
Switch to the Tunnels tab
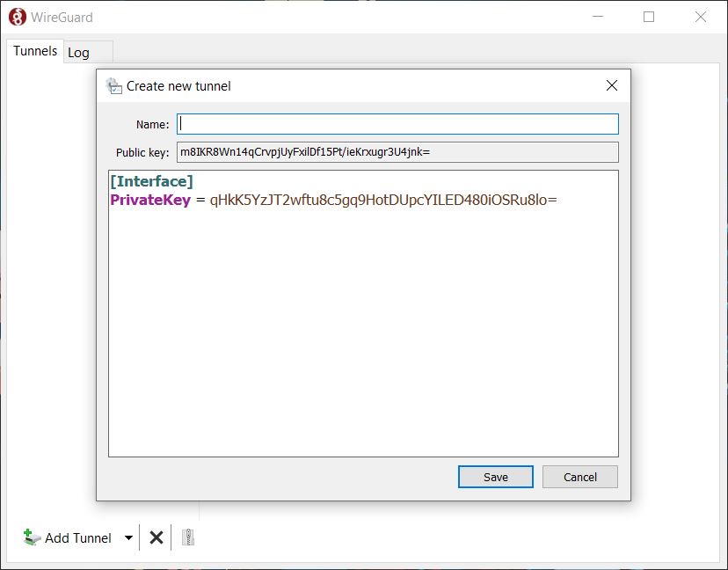tap(35, 51)
